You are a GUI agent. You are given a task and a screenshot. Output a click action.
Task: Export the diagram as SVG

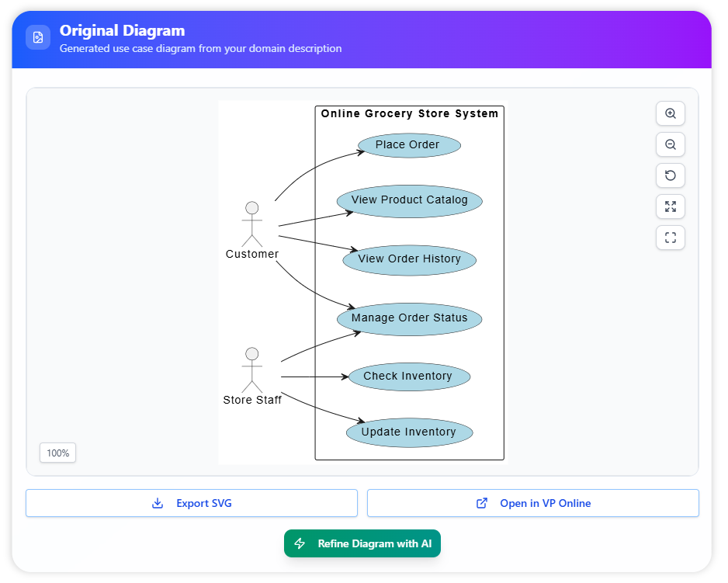(x=192, y=503)
